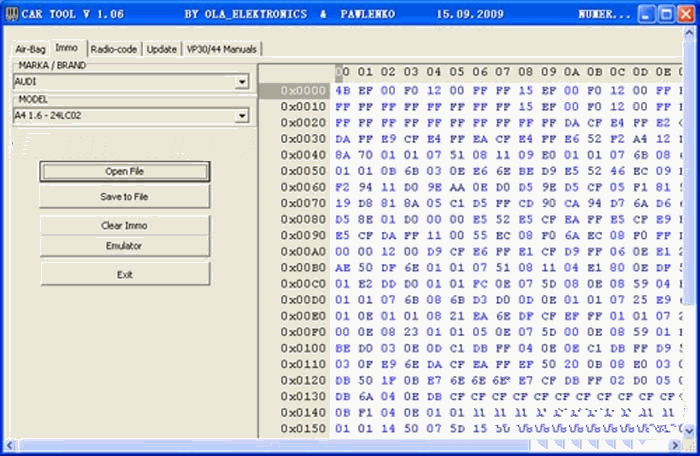
Task: Click byte 4B in row 0x0000
Action: pos(343,91)
